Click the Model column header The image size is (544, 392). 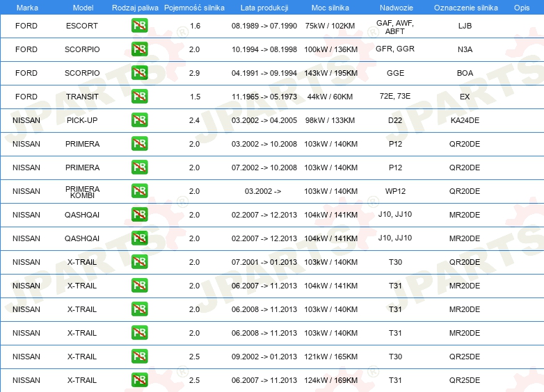[83, 8]
